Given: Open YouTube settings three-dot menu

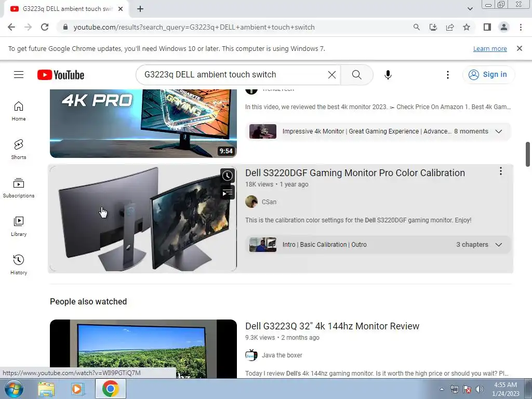Looking at the screenshot, I should click(x=447, y=75).
